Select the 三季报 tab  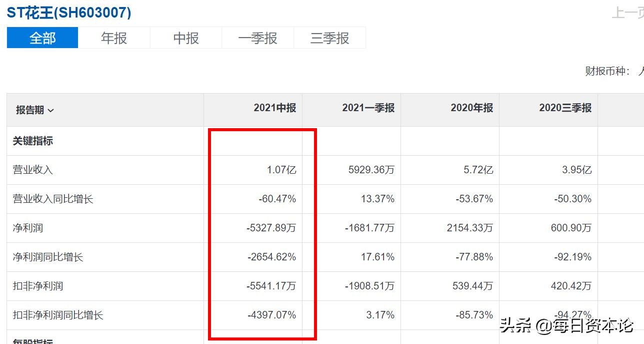pos(329,37)
